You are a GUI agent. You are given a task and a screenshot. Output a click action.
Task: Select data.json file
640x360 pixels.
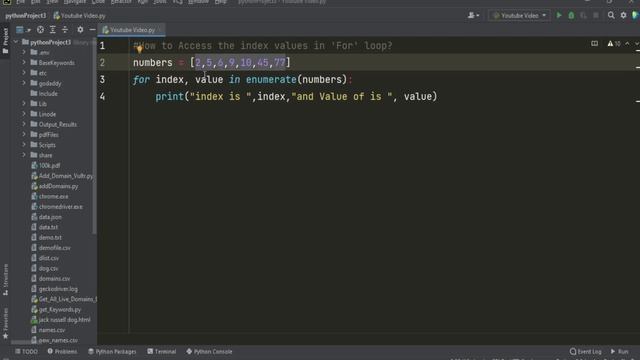[x=46, y=217]
